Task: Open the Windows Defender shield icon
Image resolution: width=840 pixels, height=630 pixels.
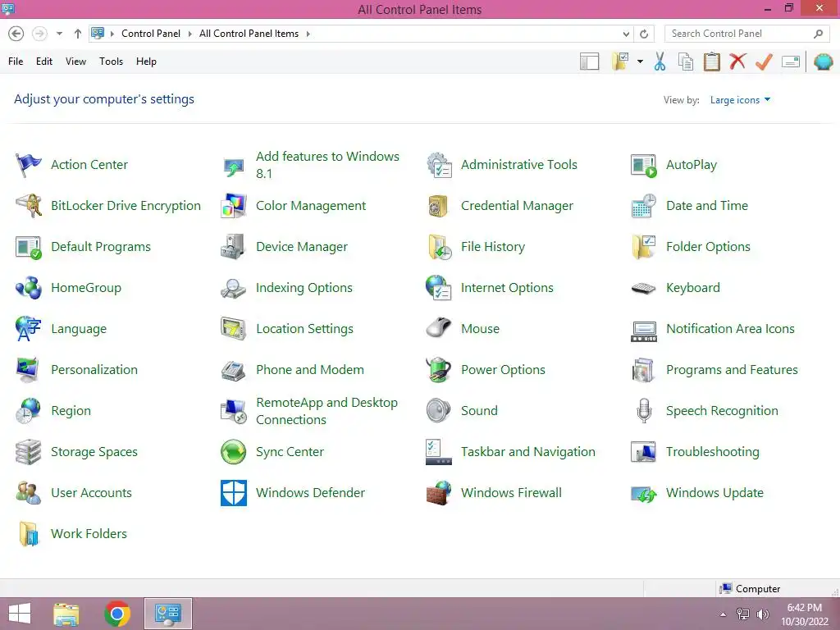Action: pos(234,493)
